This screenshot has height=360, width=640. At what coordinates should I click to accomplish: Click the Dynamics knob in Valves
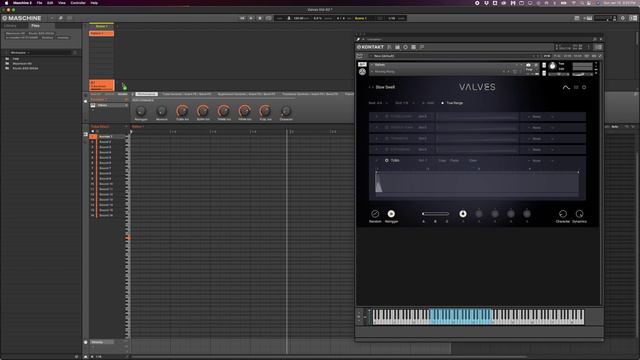(579, 213)
